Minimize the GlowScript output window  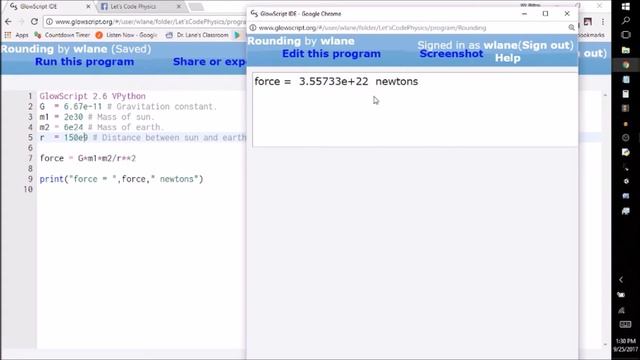(524, 13)
